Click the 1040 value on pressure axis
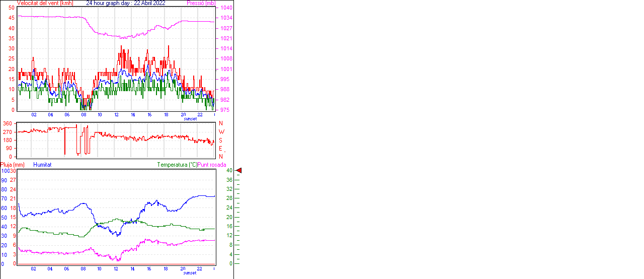Viewport: 644px width, 279px height. click(226, 8)
